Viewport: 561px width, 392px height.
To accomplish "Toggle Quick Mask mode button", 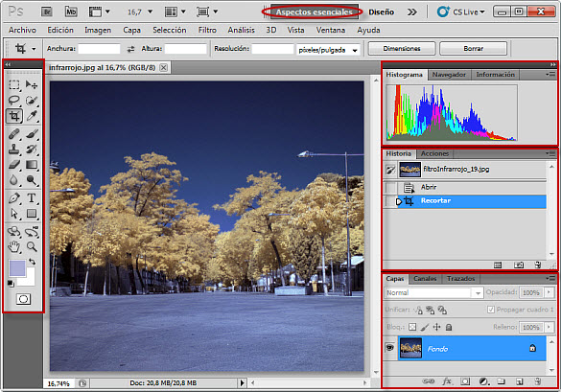I will point(23,299).
